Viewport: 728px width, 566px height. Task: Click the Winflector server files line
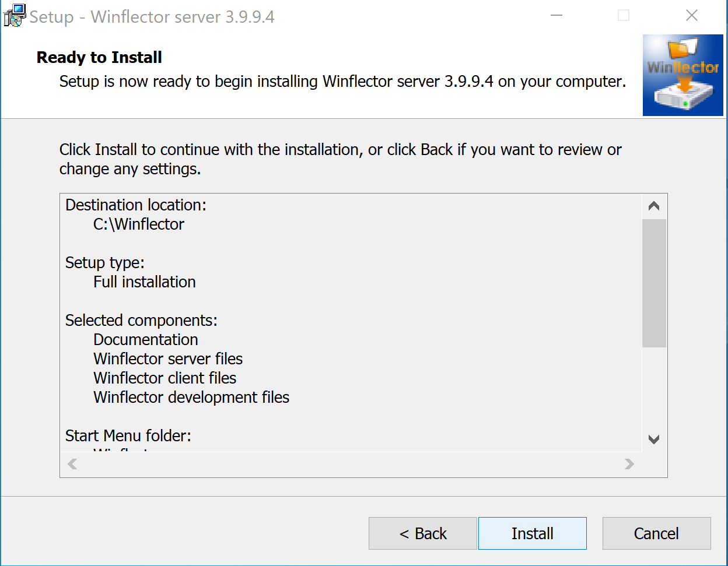pyautogui.click(x=168, y=359)
